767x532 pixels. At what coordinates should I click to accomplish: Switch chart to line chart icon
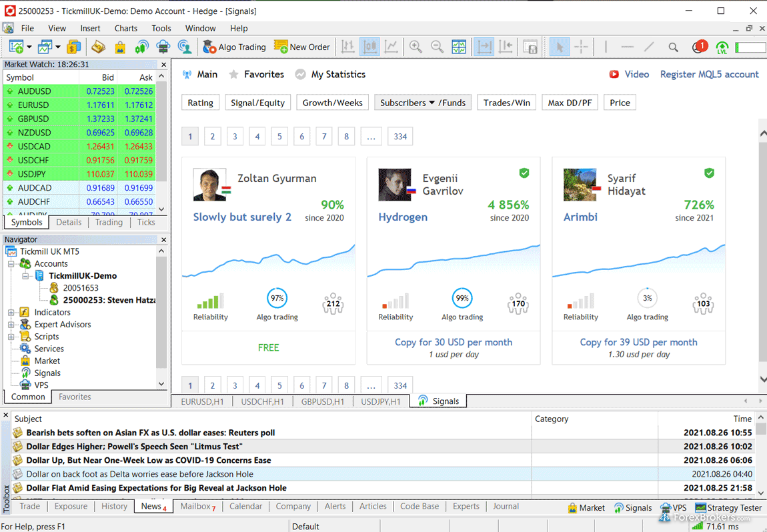click(391, 47)
